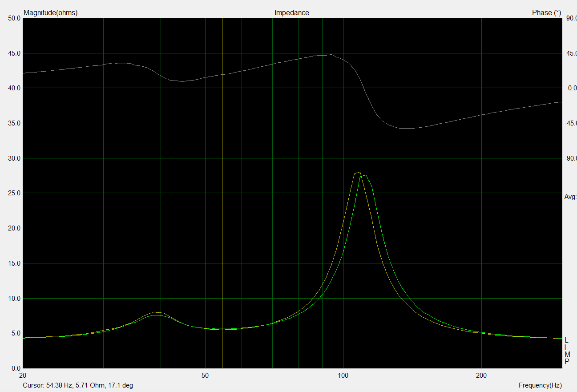Viewport: 577px width, 392px height.
Task: Click the Phase (°) axis title
Action: pyautogui.click(x=546, y=13)
